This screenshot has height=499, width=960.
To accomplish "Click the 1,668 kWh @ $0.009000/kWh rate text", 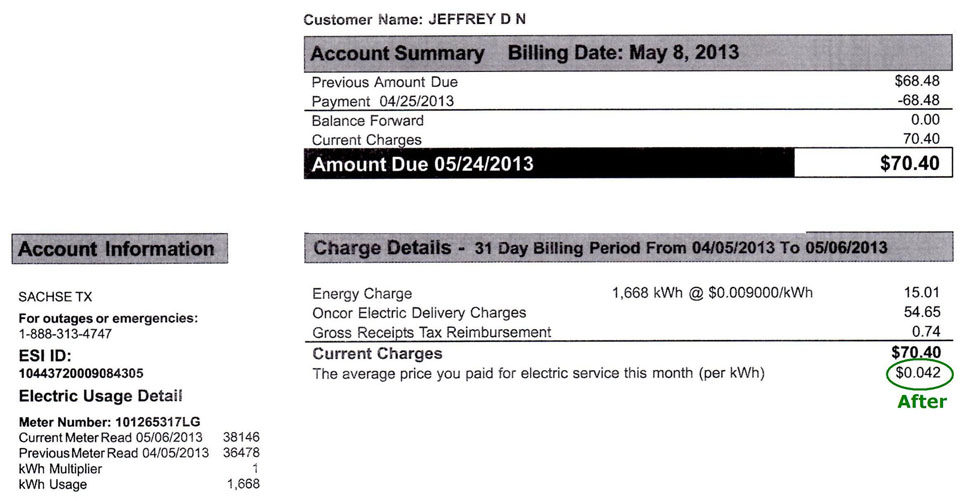I will point(712,293).
